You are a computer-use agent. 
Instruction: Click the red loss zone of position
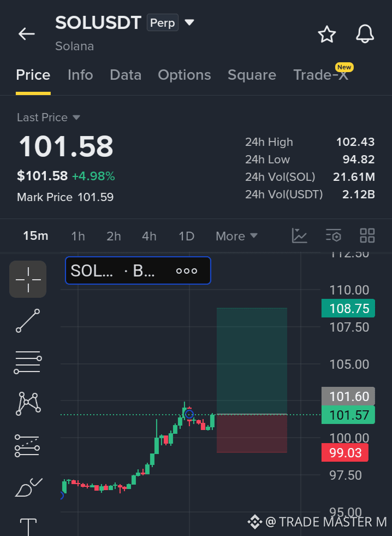tap(252, 433)
